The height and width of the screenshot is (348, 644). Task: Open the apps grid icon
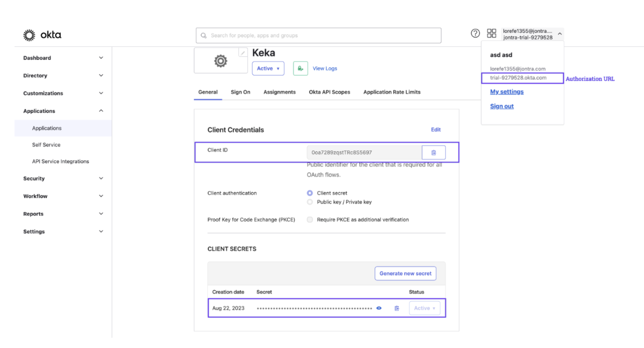tap(491, 33)
